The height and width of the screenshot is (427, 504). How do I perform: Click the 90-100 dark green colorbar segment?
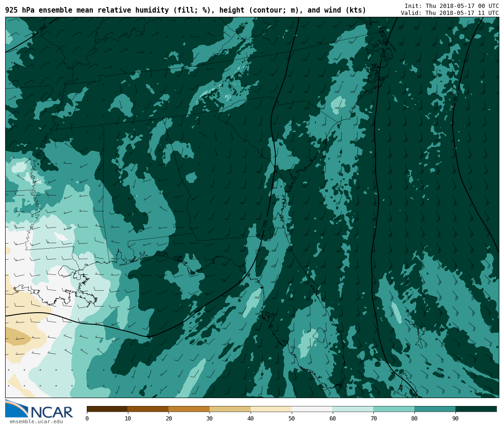[476, 409]
